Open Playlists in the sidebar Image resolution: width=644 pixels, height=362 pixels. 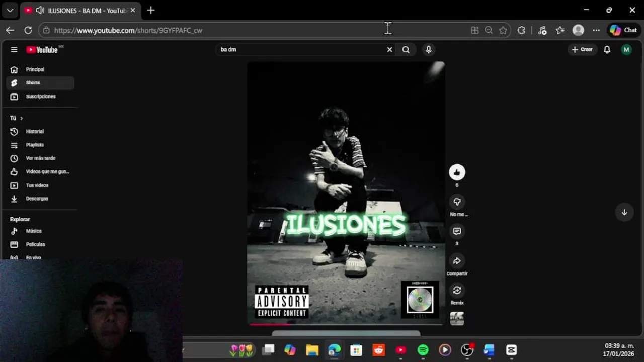tap(40, 145)
